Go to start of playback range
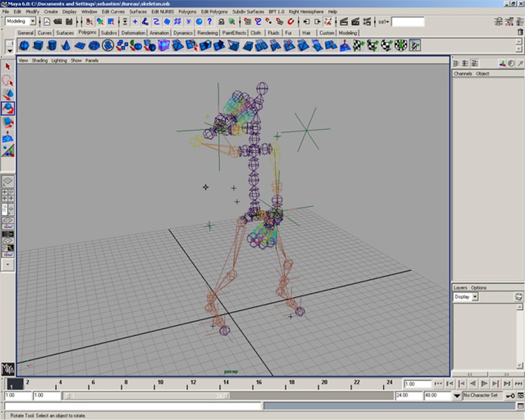 [x=438, y=384]
